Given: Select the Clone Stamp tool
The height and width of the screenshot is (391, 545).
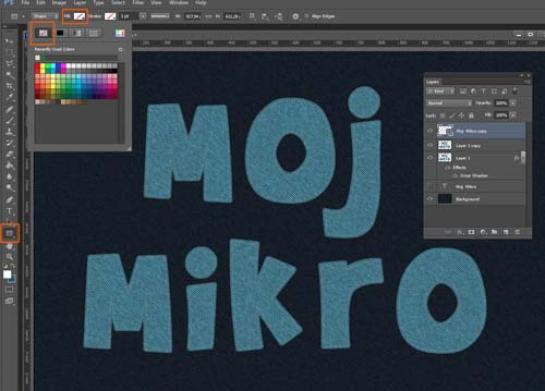Looking at the screenshot, I should click(x=9, y=131).
